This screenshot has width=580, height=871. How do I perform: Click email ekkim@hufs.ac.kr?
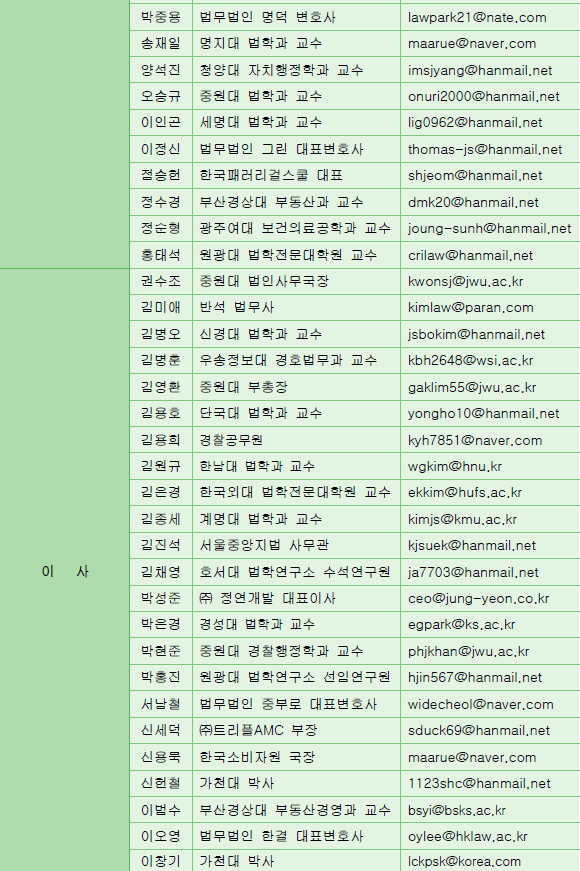pyautogui.click(x=465, y=493)
